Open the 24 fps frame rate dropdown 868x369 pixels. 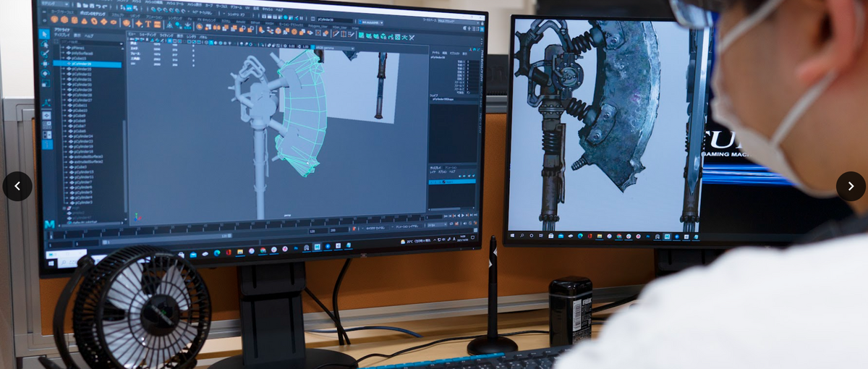[437, 225]
